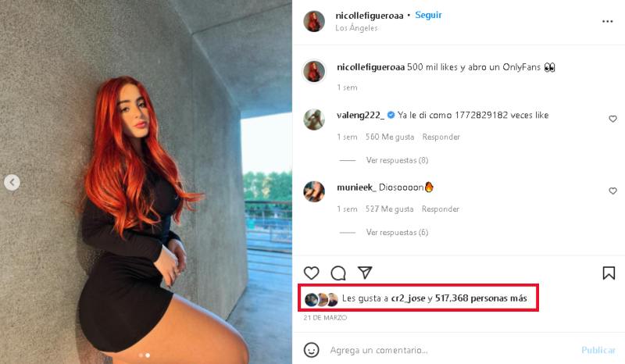Viewport: 625px width, 364px height.
Task: Reply to valeng222_'s comment with Responder
Action: coord(441,137)
